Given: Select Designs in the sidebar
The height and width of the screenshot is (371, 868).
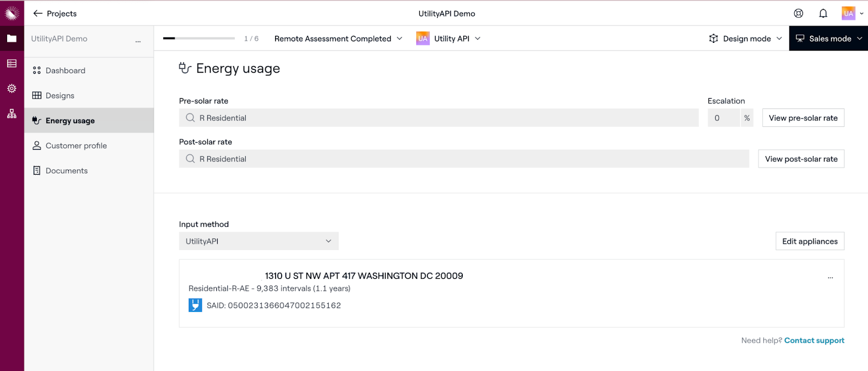Looking at the screenshot, I should tap(60, 95).
